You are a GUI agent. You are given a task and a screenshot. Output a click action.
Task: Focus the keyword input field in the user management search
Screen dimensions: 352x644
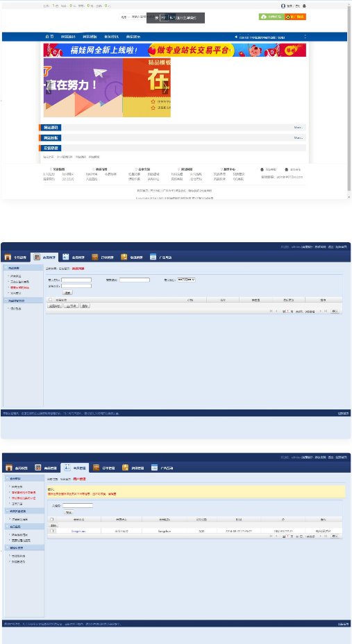click(x=77, y=506)
